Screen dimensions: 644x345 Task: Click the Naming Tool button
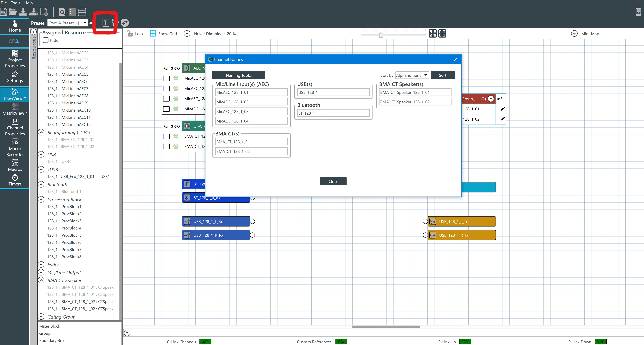click(239, 75)
